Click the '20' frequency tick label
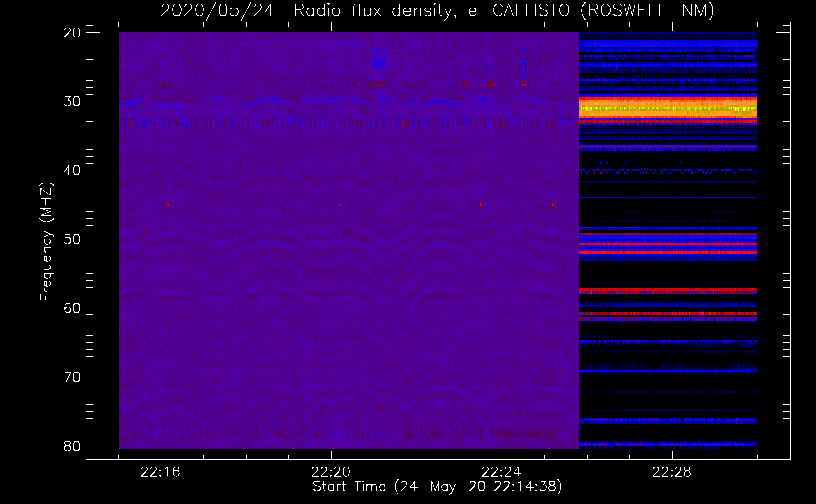Screen dimensions: 816x504 [x=73, y=33]
